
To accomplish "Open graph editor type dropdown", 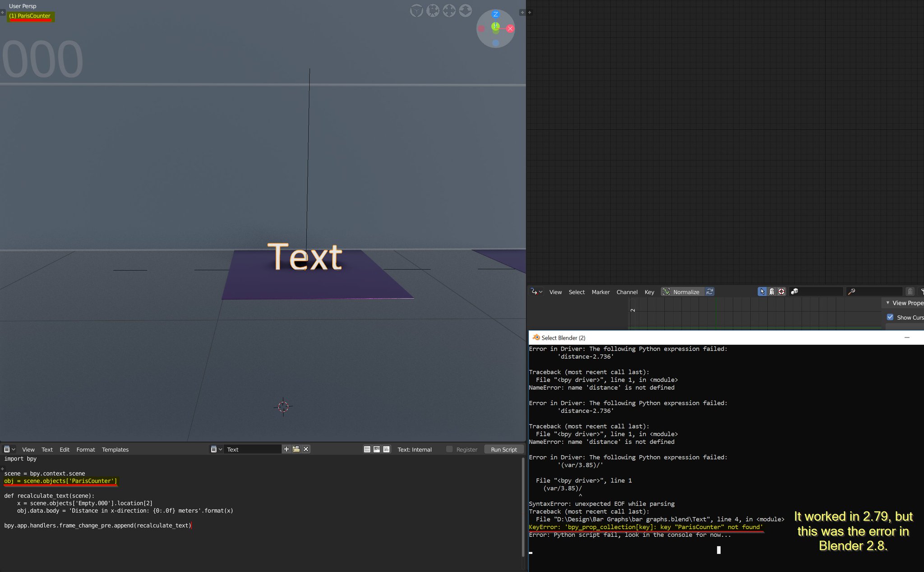I will (536, 292).
